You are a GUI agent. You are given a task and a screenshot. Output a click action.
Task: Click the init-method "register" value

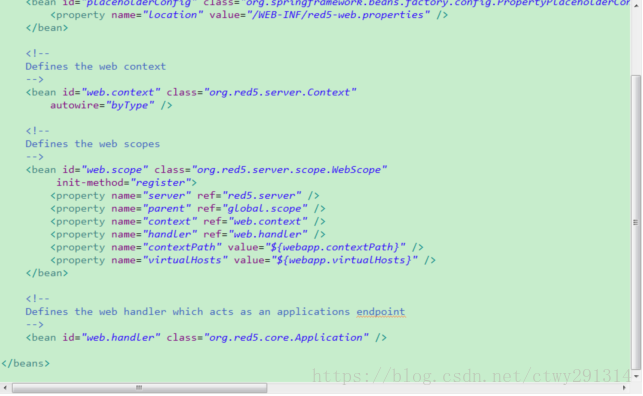point(160,183)
